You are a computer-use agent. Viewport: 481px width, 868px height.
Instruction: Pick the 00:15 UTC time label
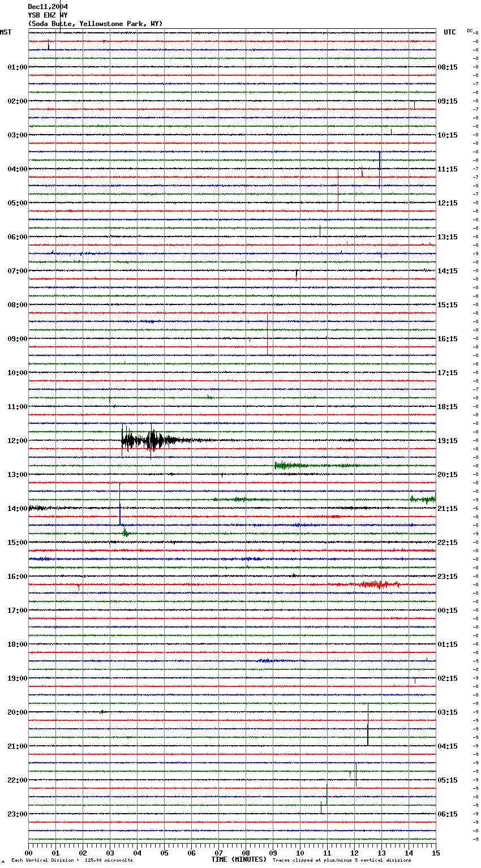448,611
